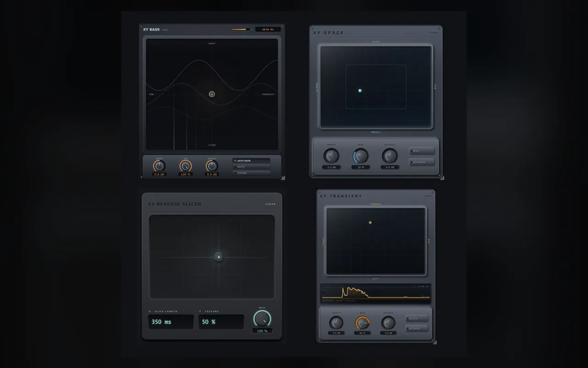588x368 pixels.
Task: Click XY Space Output knob
Action: pos(390,156)
